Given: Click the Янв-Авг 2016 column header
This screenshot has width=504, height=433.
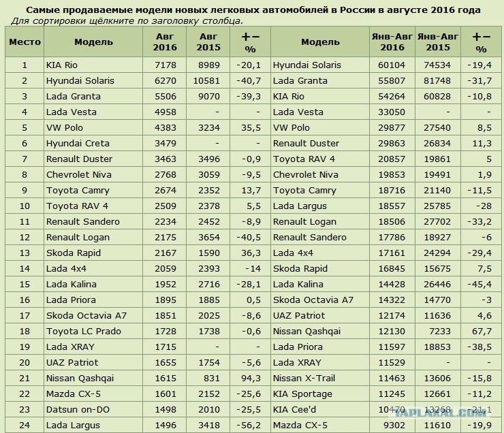Looking at the screenshot, I should (x=392, y=42).
